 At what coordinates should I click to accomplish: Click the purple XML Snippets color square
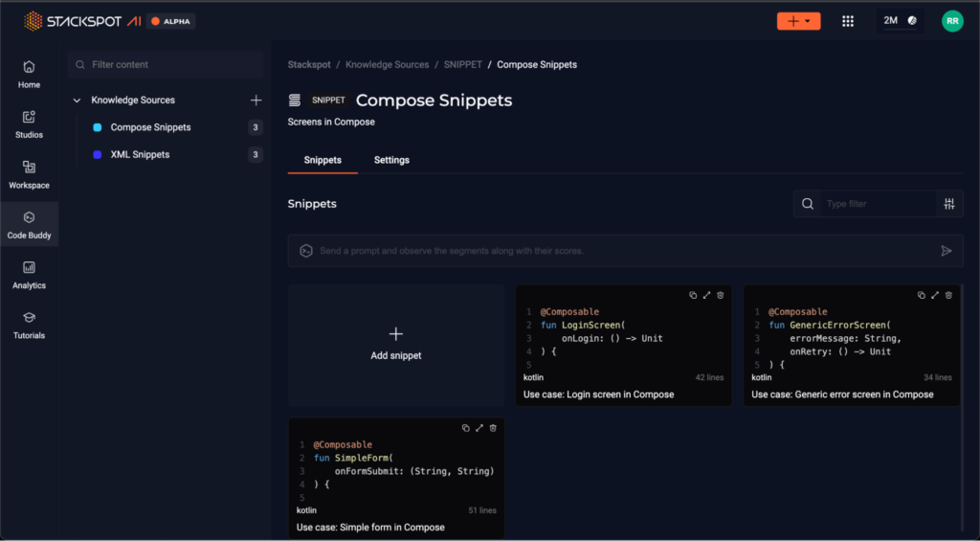pos(98,154)
